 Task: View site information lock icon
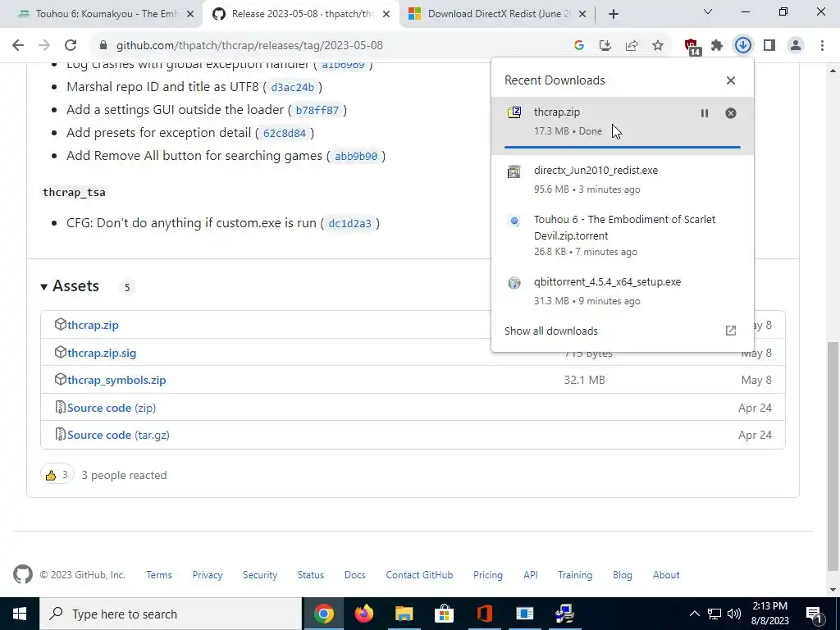tap(103, 46)
